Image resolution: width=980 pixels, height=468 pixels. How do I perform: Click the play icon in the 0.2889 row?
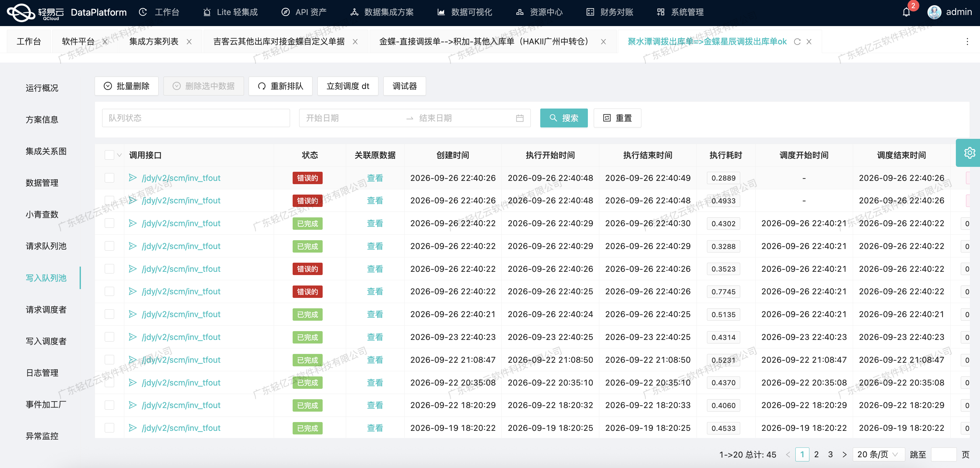coord(132,178)
